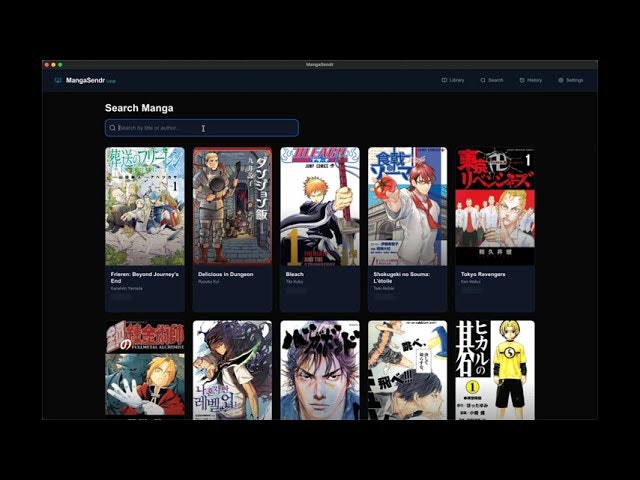The height and width of the screenshot is (480, 640).
Task: Open the Fullmetal Alchemist cover in second row
Action: (145, 370)
